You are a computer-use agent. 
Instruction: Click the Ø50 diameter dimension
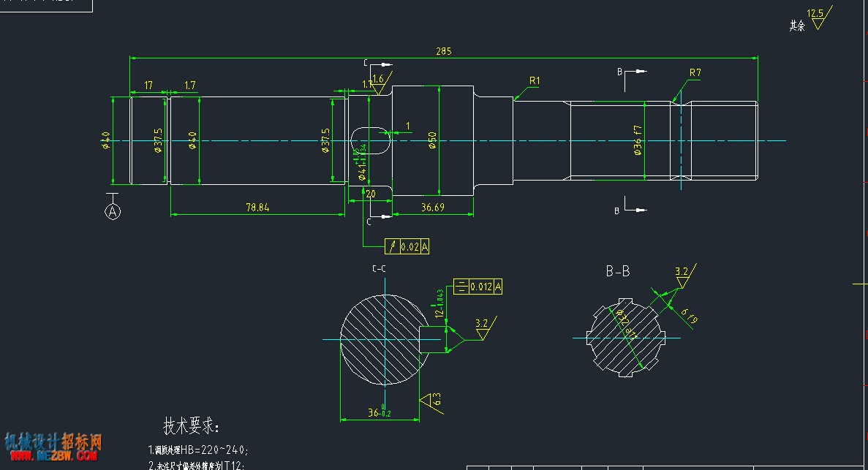[433, 140]
